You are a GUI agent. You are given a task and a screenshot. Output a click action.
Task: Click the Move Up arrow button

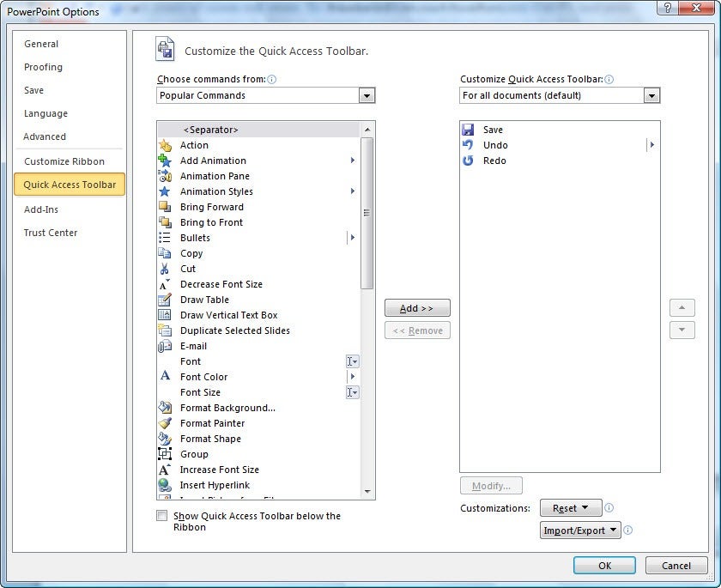pyautogui.click(x=682, y=307)
